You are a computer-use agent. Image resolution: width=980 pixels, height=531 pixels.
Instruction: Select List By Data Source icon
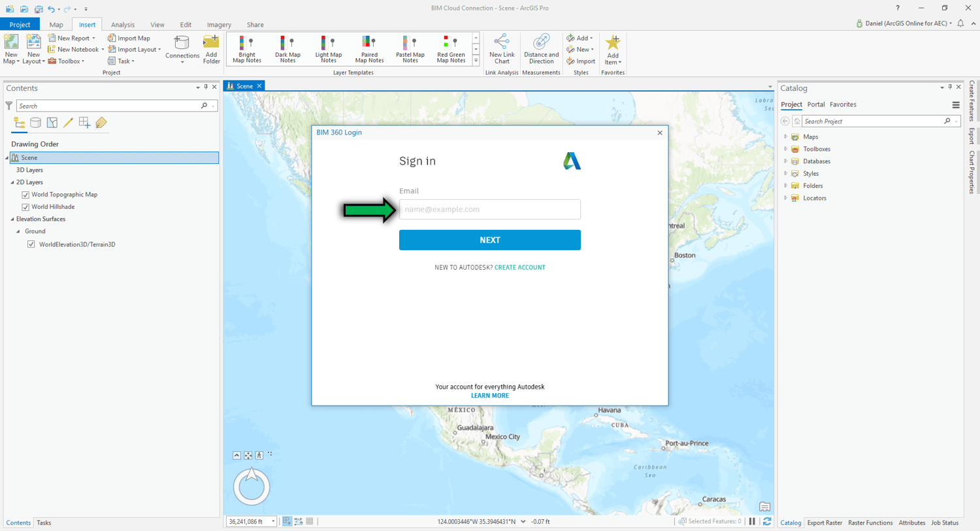pos(35,123)
